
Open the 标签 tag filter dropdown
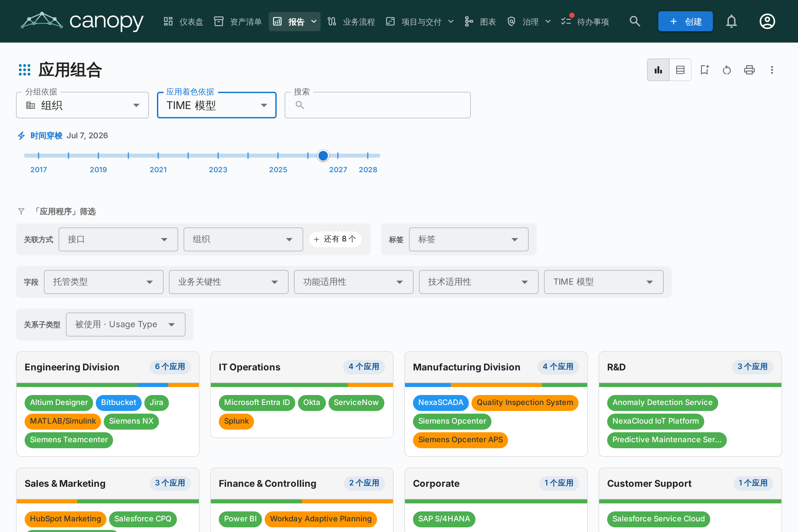(x=468, y=239)
